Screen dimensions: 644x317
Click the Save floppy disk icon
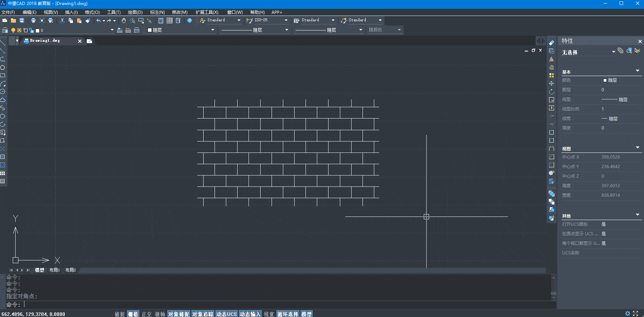click(22, 21)
